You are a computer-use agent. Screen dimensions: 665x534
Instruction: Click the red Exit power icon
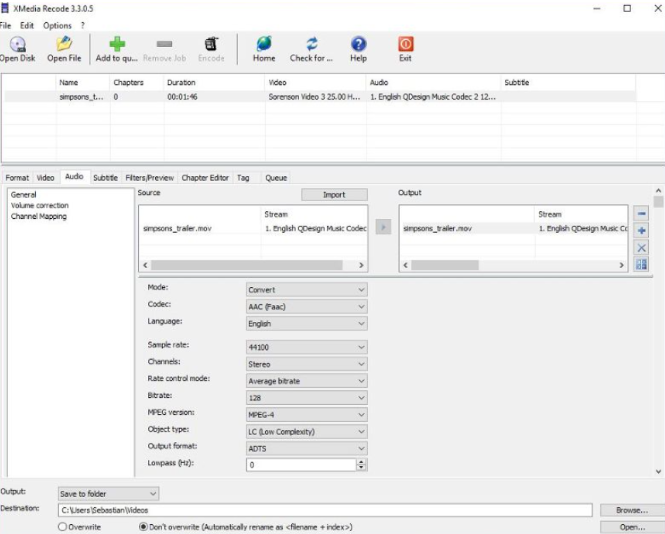coord(405,45)
